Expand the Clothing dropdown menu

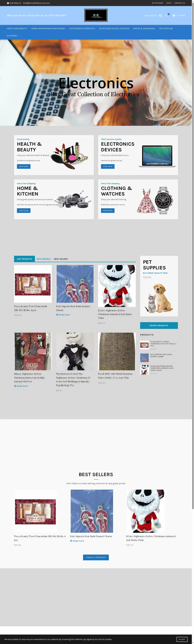13,36
